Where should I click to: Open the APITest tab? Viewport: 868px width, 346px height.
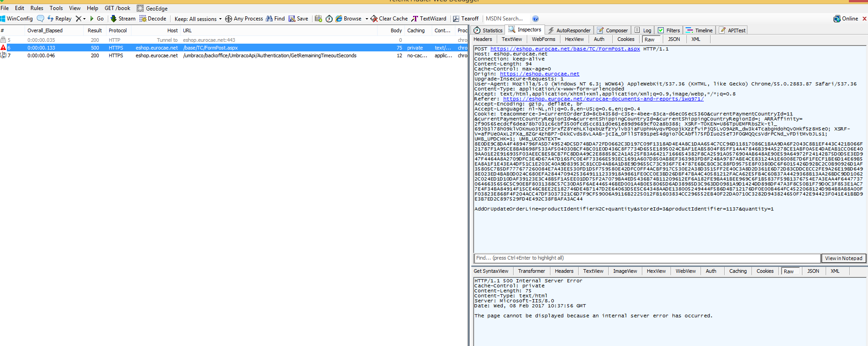[x=732, y=30]
